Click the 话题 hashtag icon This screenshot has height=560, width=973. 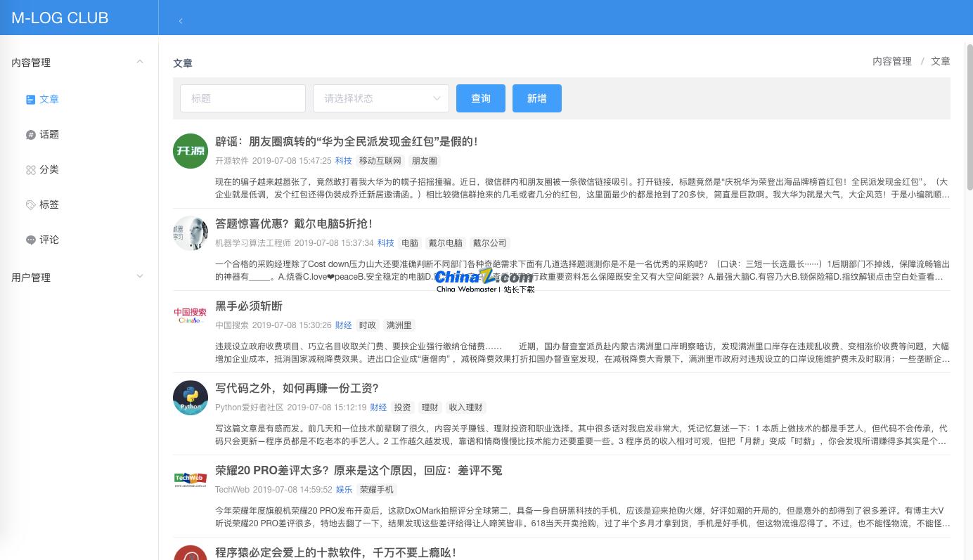30,134
